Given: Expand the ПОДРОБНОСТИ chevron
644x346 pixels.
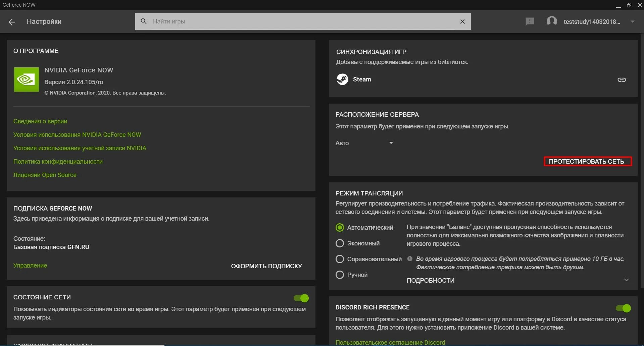Looking at the screenshot, I should (x=626, y=280).
